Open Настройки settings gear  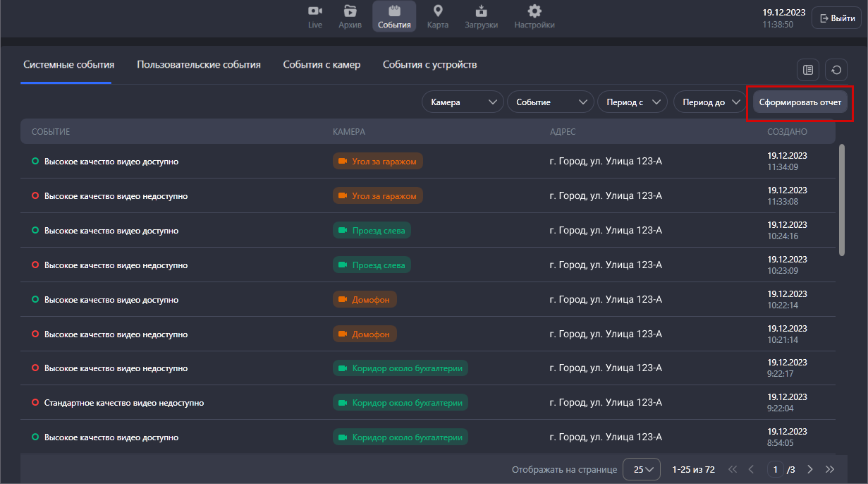[534, 17]
